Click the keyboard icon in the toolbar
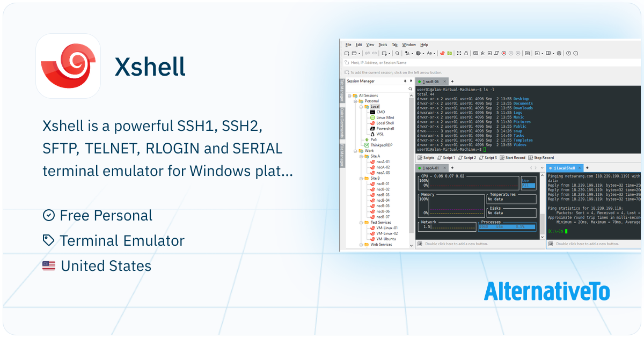Viewport: 644px width, 338px height. pyautogui.click(x=475, y=53)
